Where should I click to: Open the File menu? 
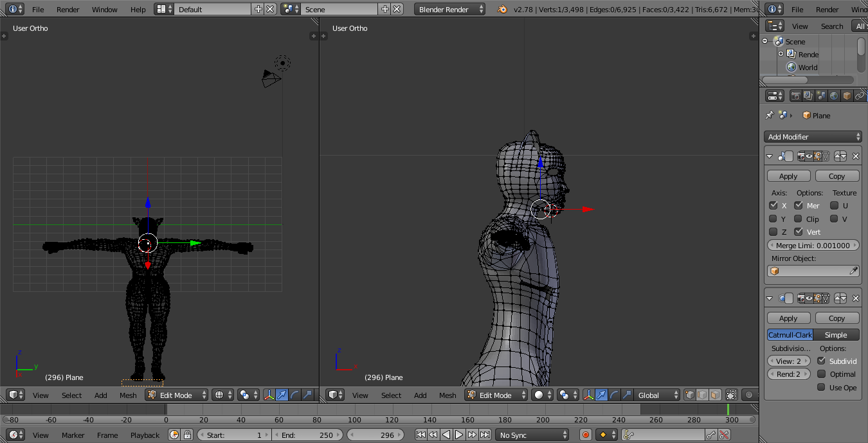pos(38,10)
